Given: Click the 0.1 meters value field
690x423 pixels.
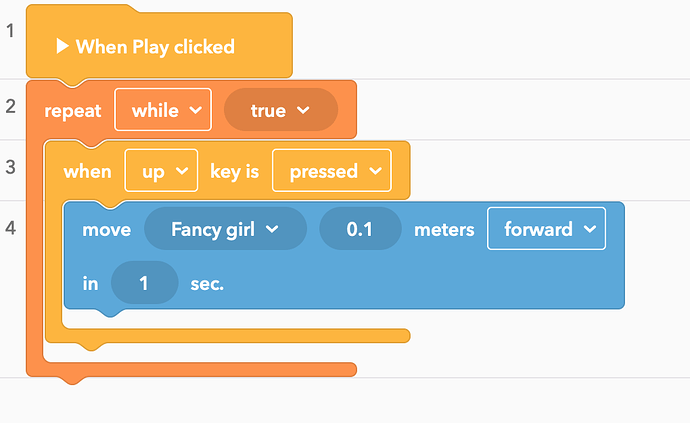Looking at the screenshot, I should pos(360,229).
